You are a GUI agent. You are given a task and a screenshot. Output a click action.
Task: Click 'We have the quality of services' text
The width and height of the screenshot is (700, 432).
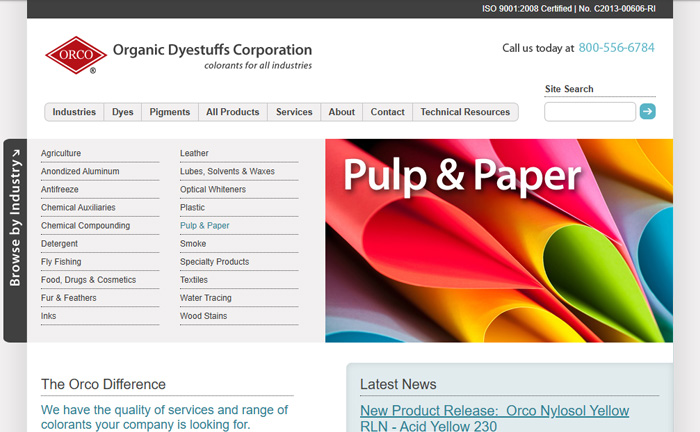tap(164, 417)
